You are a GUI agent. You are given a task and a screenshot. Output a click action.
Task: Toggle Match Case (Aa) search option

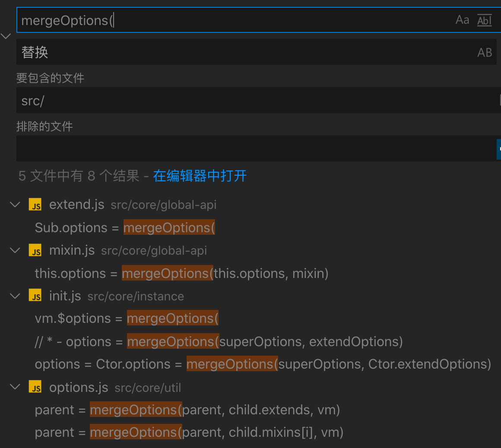click(x=462, y=20)
